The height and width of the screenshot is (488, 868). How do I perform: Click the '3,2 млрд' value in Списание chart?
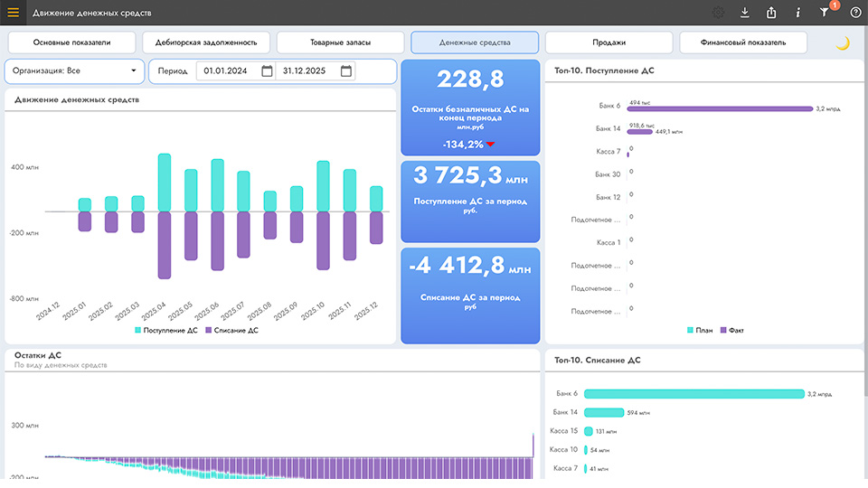(819, 395)
